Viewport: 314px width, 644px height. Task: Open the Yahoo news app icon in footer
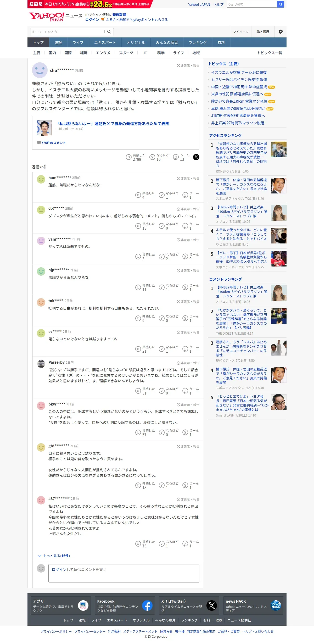(x=83, y=606)
